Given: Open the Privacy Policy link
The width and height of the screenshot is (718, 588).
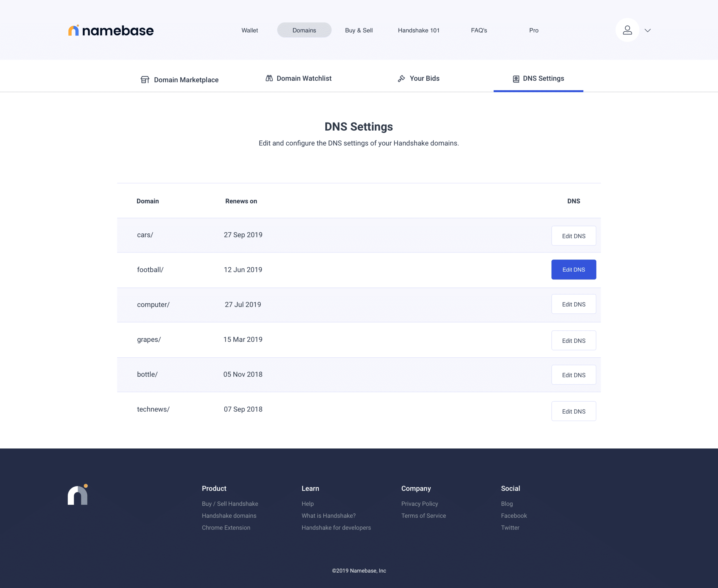Looking at the screenshot, I should pyautogui.click(x=420, y=504).
